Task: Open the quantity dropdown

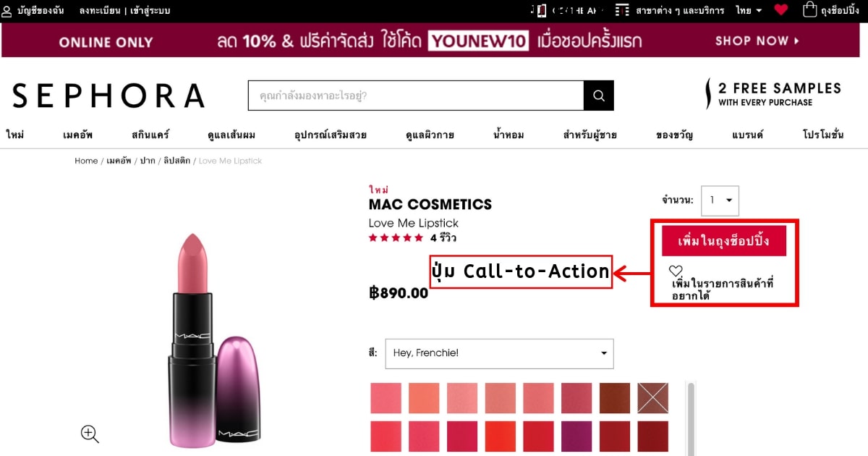Action: [720, 200]
